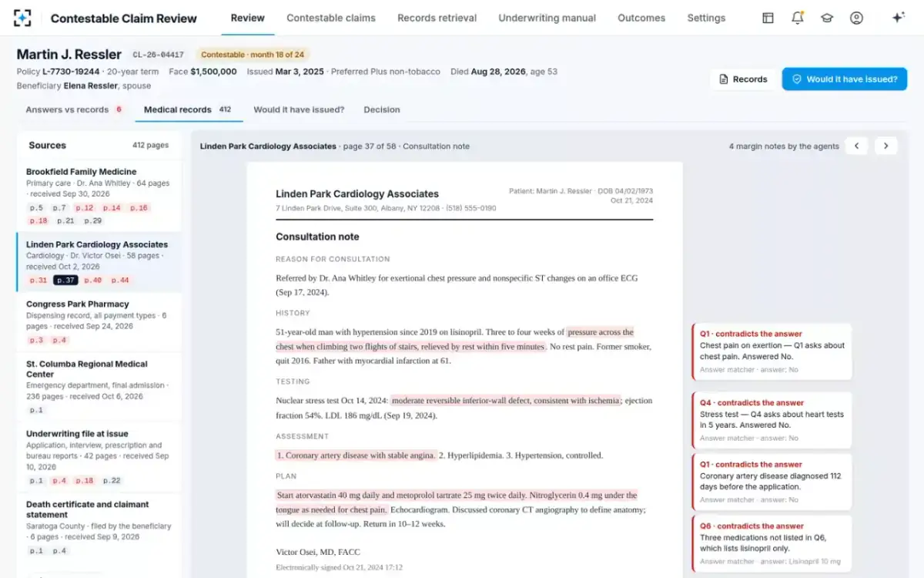Jump to p.5 of Brookfield Family Medicine
Screen dimensions: 924x578
tap(36, 208)
